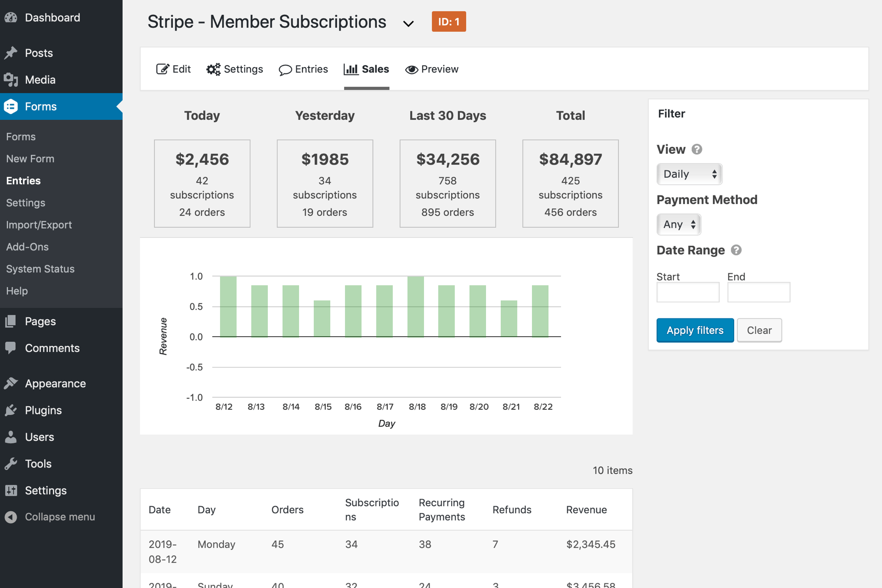The width and height of the screenshot is (882, 588).
Task: Click the Collapse menu arrow icon
Action: pos(11,517)
